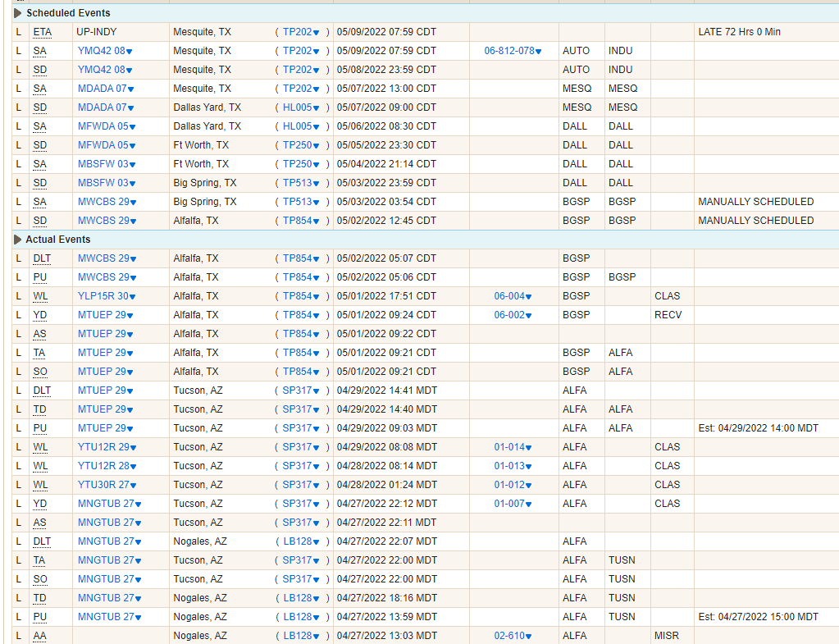Click the TP513 station code in Big Spring SA row

coord(297,202)
